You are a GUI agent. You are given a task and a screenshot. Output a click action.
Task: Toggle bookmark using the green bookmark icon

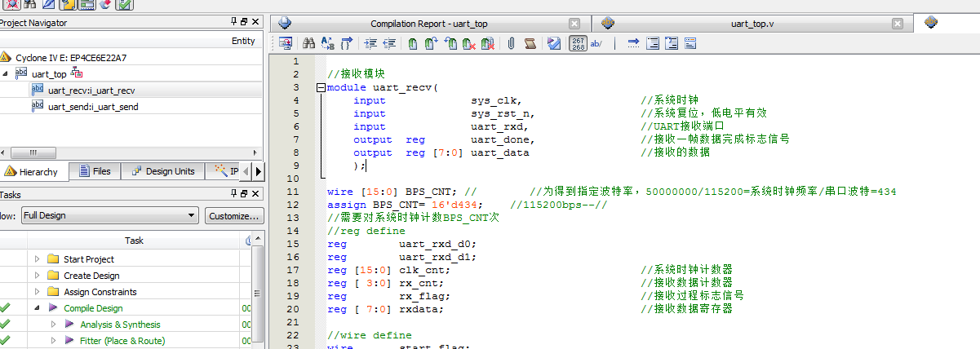(x=413, y=43)
